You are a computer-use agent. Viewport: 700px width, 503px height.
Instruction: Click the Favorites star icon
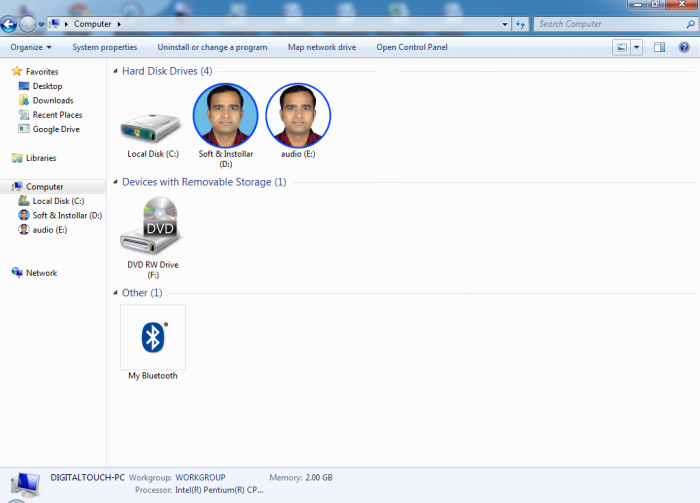pyautogui.click(x=17, y=71)
